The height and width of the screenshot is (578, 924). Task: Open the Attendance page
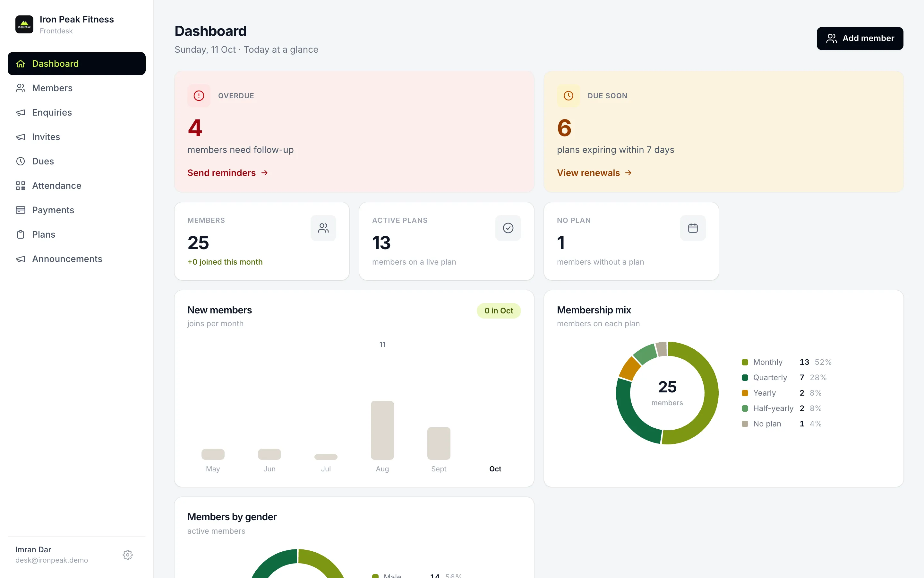tap(76, 186)
